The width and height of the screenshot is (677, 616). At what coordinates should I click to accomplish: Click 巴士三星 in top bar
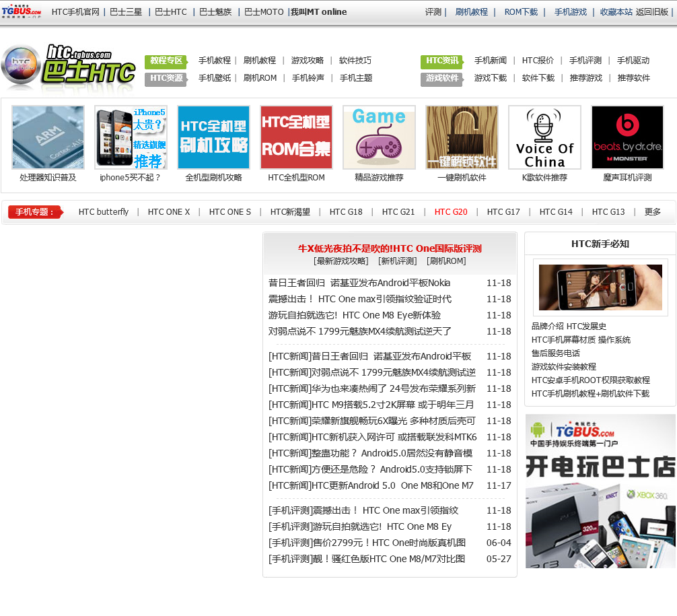126,12
